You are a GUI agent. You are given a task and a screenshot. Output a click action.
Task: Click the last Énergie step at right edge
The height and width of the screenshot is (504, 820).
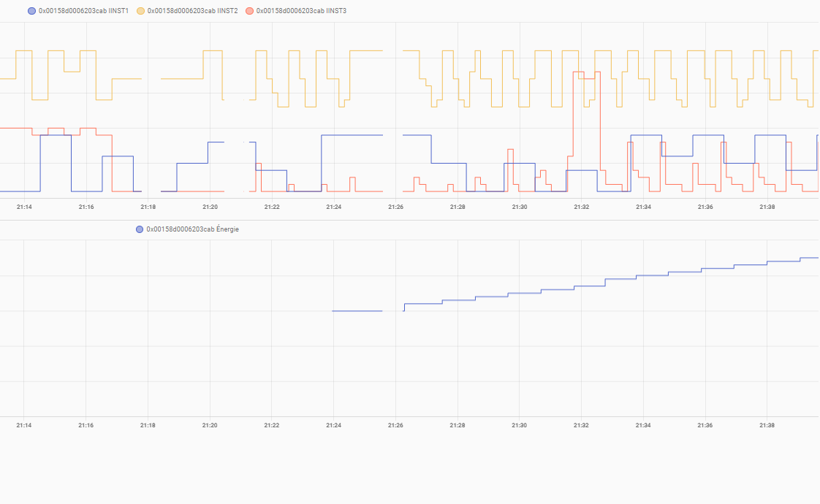[x=809, y=258]
